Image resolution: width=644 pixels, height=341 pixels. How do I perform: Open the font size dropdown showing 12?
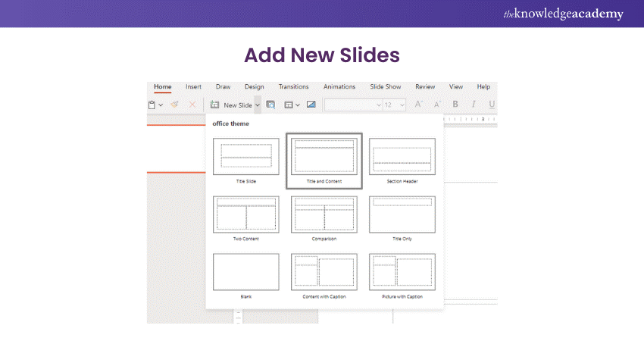(394, 105)
